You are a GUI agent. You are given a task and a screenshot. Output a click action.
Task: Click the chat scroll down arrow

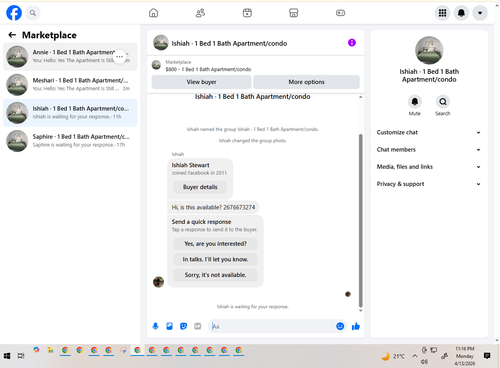click(x=360, y=311)
